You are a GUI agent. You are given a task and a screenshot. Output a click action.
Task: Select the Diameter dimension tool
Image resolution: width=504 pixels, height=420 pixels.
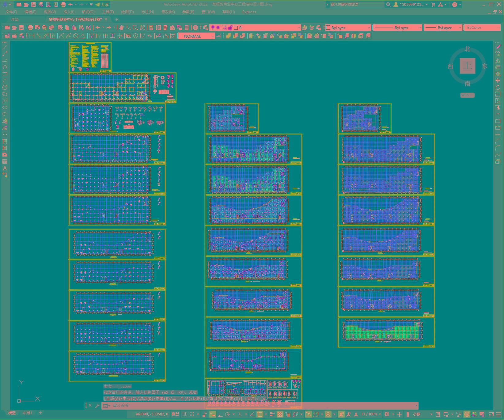(x=76, y=36)
